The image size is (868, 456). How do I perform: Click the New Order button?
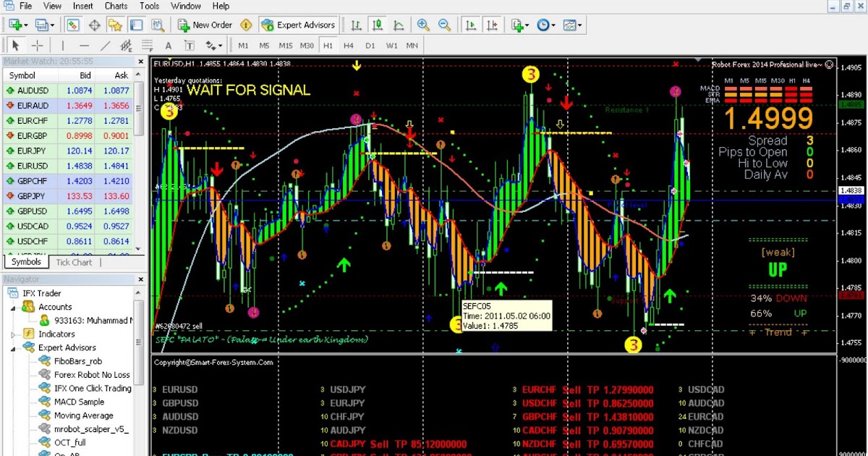[204, 25]
